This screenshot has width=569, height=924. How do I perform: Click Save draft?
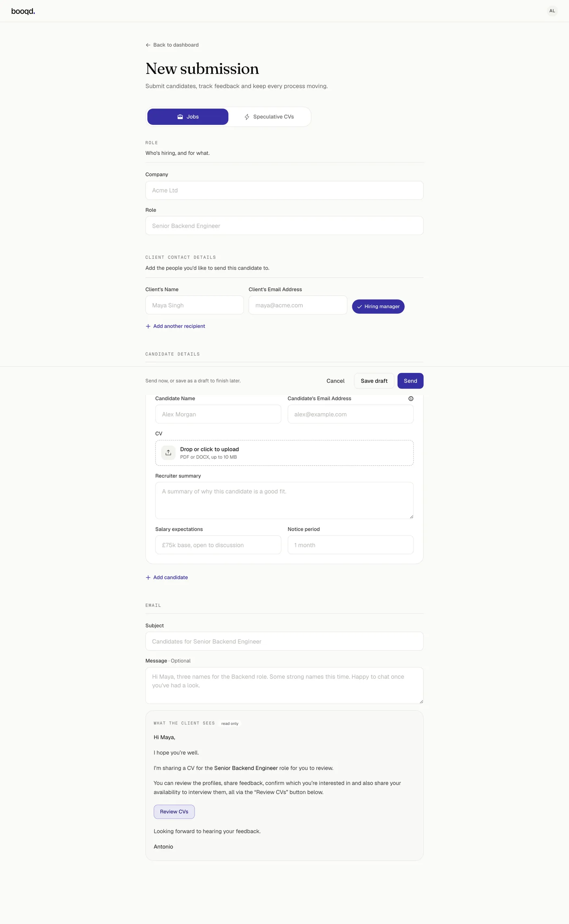(374, 381)
